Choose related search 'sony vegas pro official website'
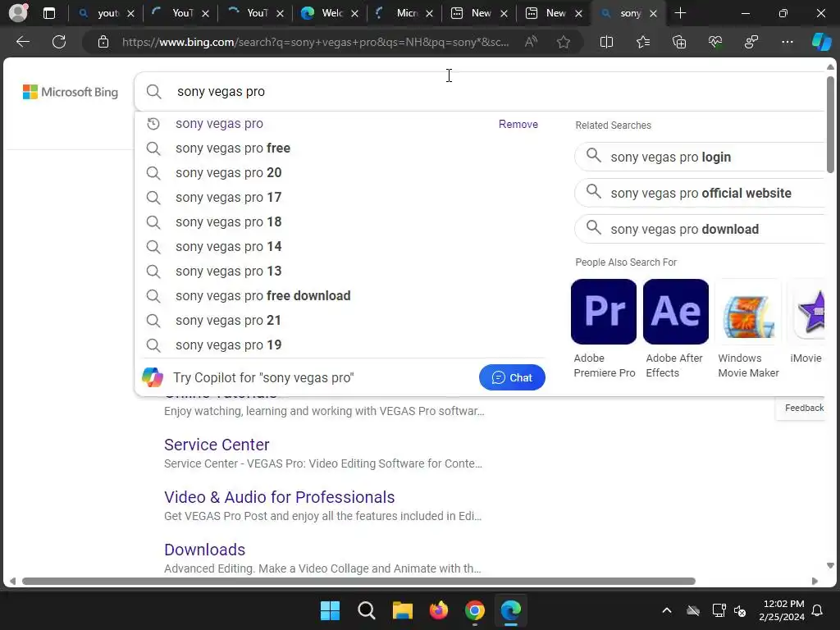 pyautogui.click(x=700, y=193)
